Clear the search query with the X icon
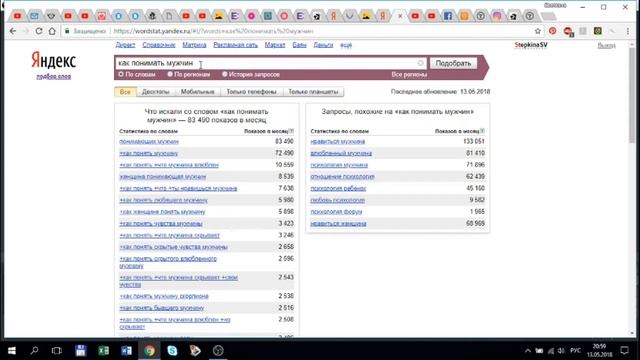 pos(420,63)
